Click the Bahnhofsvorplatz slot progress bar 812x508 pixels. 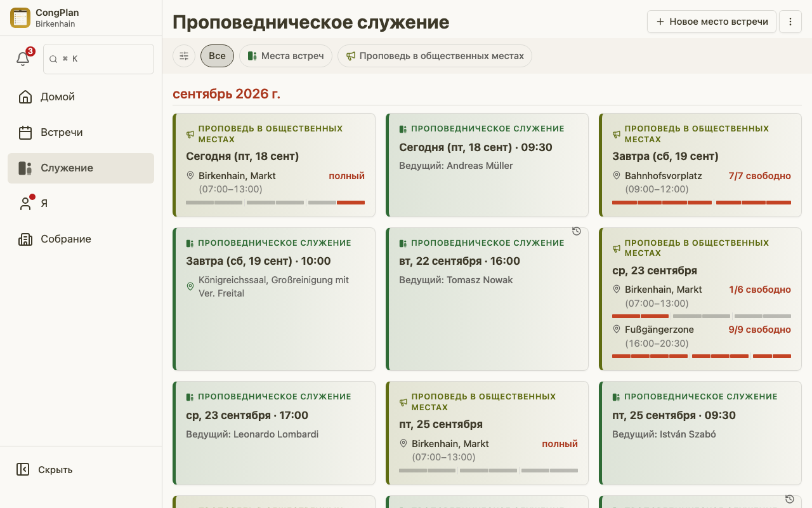click(x=702, y=203)
